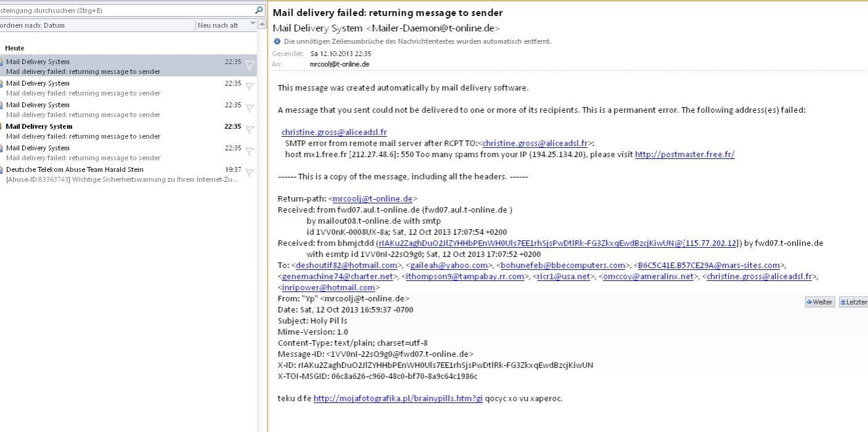Screen dimensions: 868x432
Task: Click the B6C5C41E.B57CE29A@mars-sites.com link
Action: (x=709, y=266)
